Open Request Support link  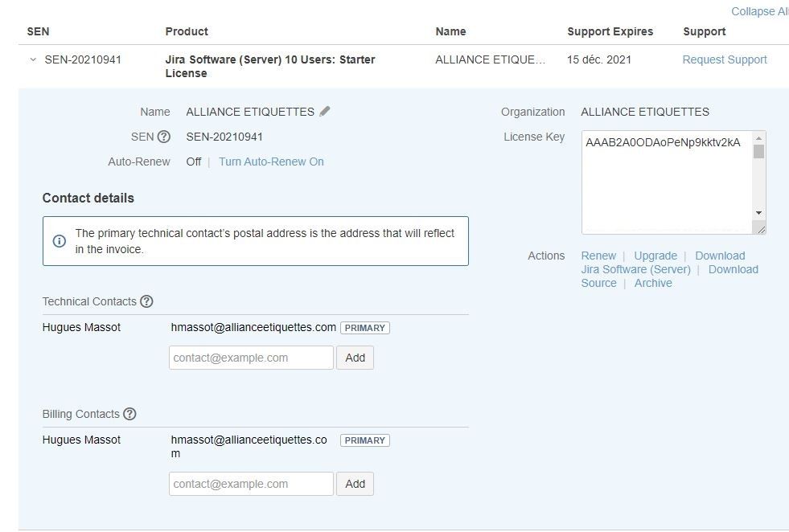(725, 59)
